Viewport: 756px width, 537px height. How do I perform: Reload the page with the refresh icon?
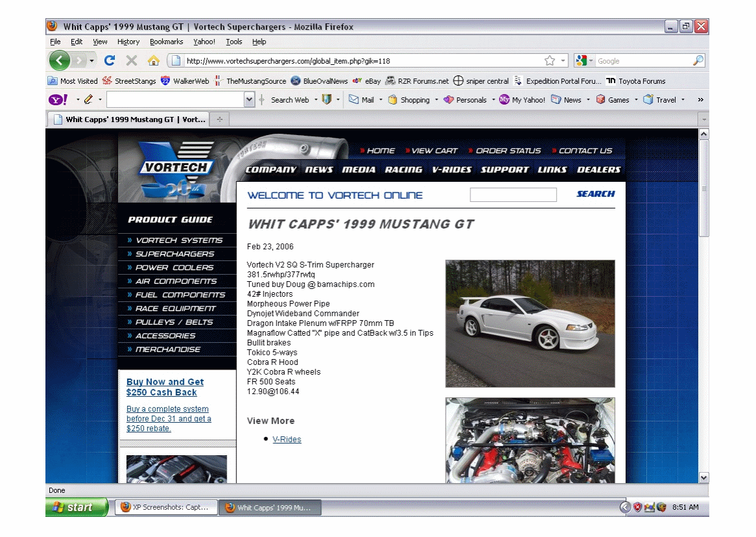point(110,61)
